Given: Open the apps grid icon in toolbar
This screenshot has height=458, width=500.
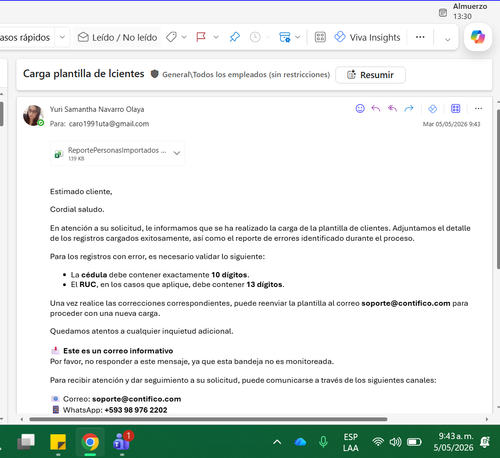Looking at the screenshot, I should coord(320,37).
